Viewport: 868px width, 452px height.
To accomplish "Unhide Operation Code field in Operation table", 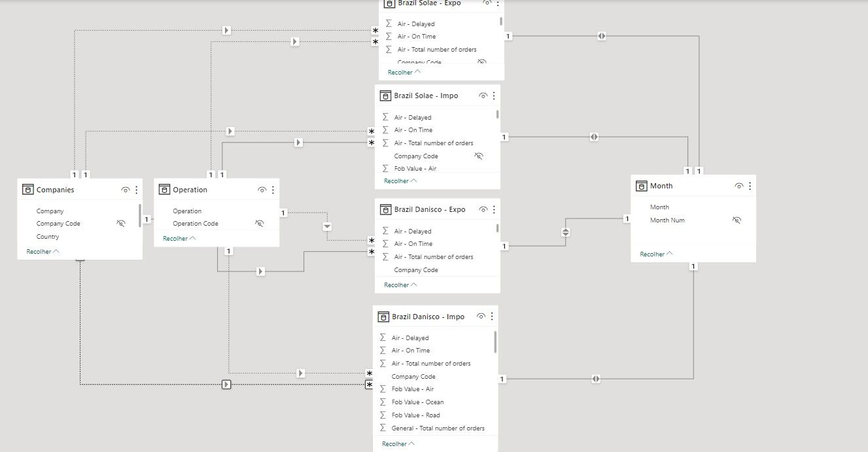I will pos(259,224).
